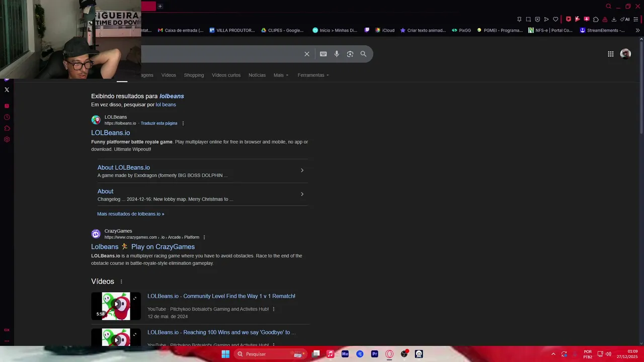Expand the About LOLBeans.io sitelink arrow
Viewport: 644px width, 362px height.
302,170
